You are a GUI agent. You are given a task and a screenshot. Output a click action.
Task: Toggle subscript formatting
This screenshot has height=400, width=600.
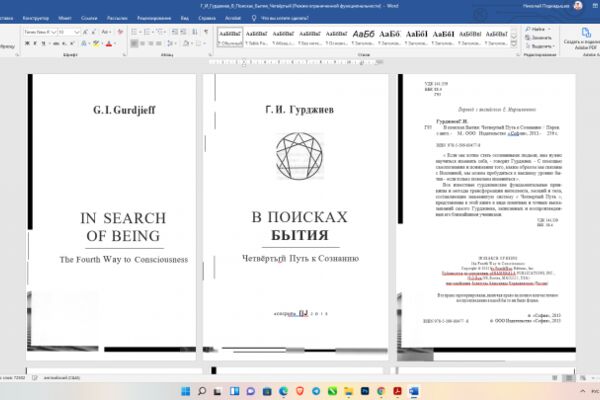[x=65, y=44]
